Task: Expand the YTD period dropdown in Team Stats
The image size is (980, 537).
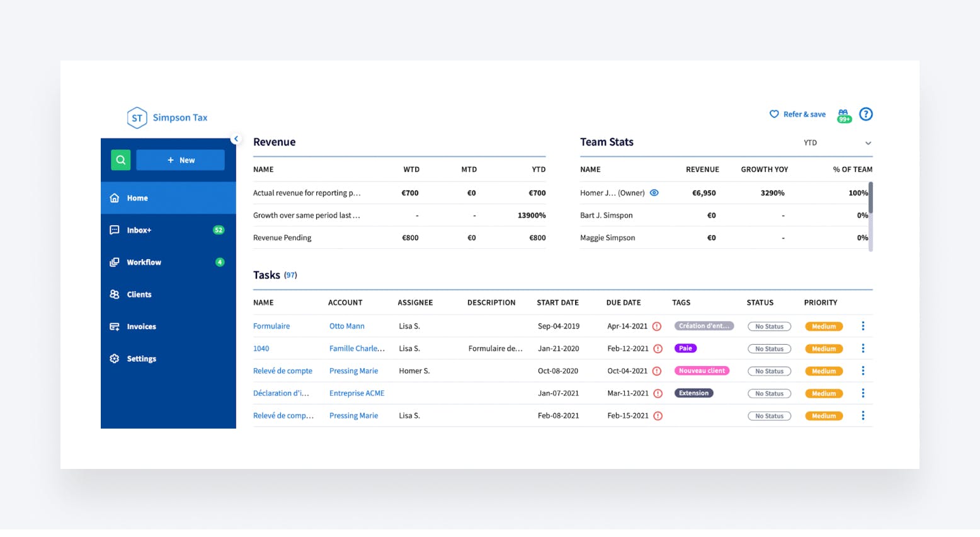Action: 868,143
